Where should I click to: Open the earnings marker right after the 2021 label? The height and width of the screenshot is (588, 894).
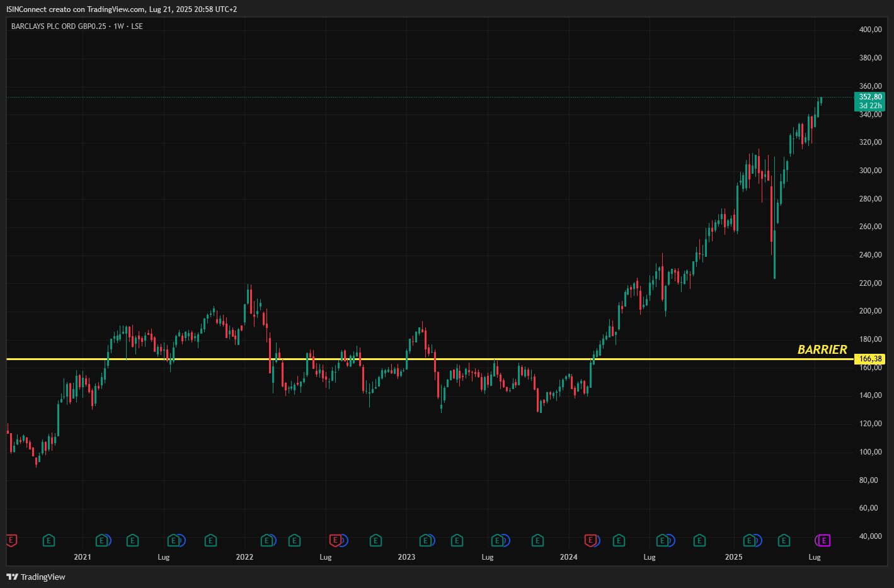[101, 540]
